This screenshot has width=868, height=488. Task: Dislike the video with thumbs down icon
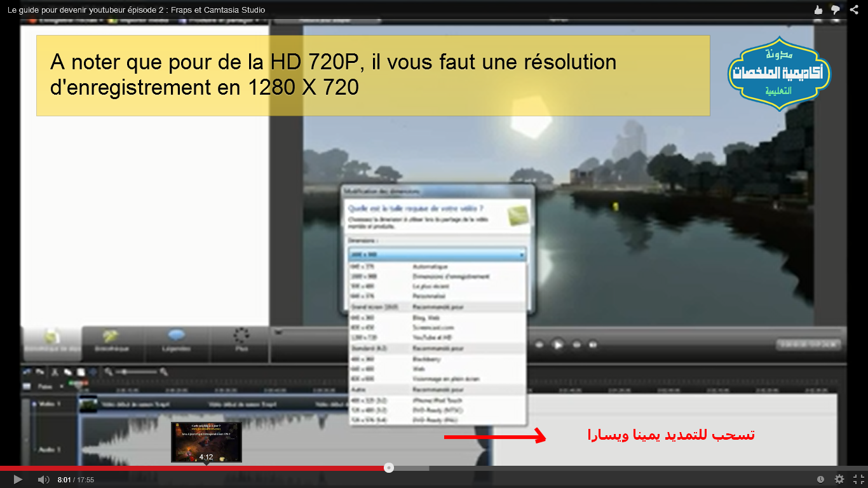pyautogui.click(x=836, y=10)
